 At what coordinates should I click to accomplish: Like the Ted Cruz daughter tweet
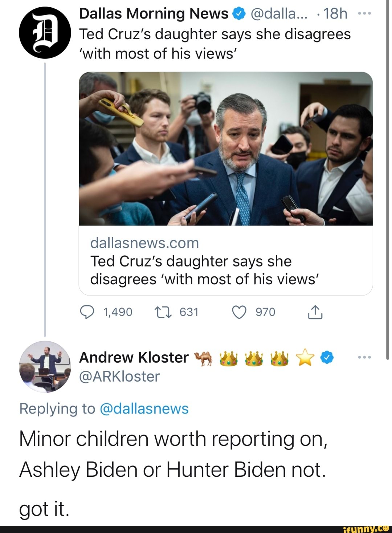point(239,312)
